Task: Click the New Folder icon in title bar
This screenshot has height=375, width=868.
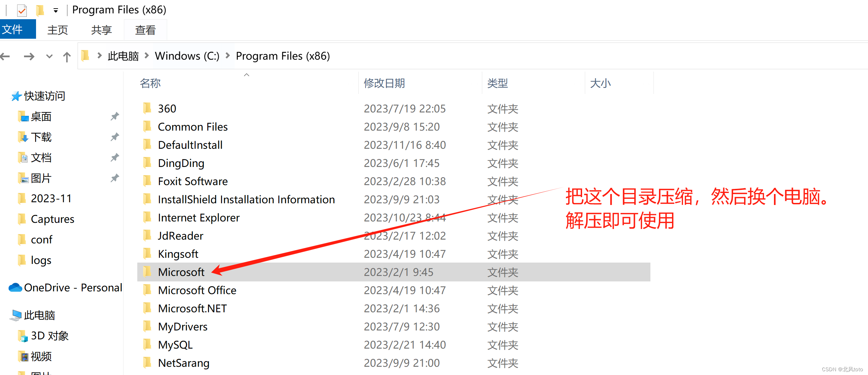Action: [x=40, y=10]
